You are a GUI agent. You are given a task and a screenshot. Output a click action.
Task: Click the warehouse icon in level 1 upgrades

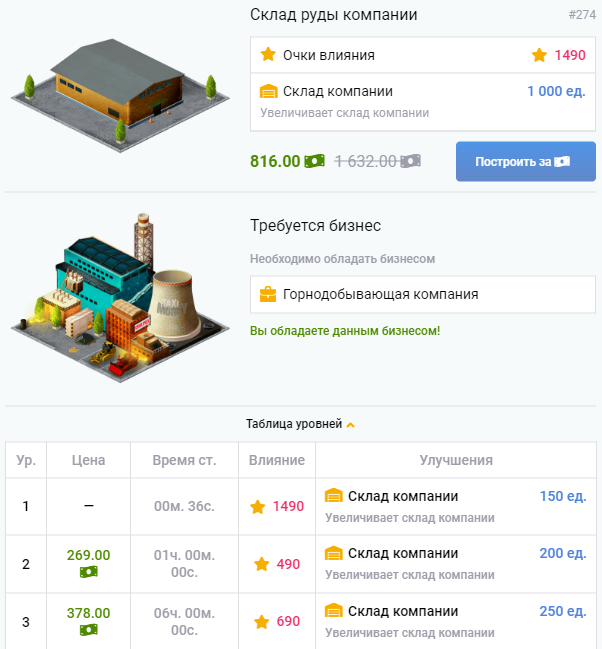coord(334,496)
